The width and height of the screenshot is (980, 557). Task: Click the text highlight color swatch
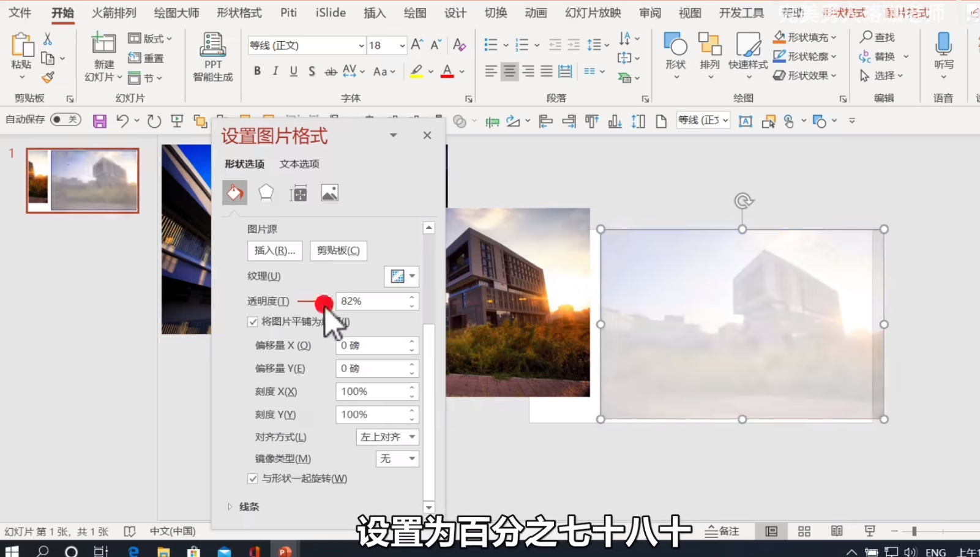coord(416,72)
